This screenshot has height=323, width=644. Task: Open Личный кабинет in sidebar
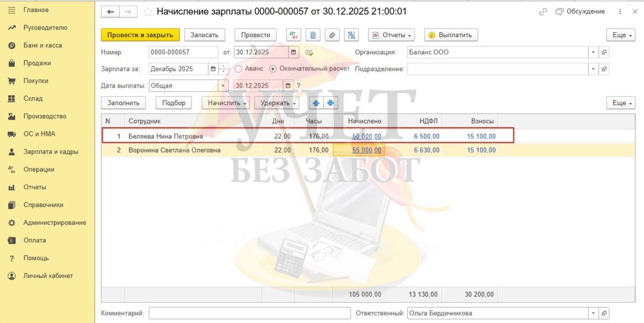click(x=48, y=276)
